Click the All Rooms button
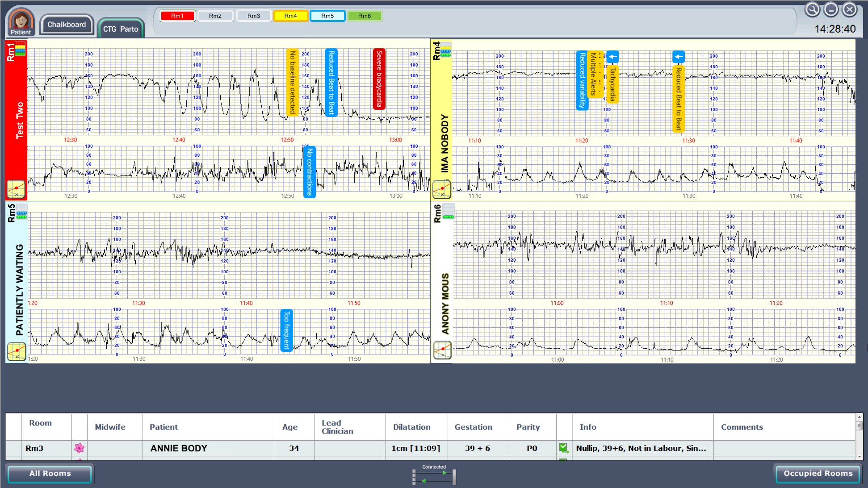The width and height of the screenshot is (868, 488). (x=50, y=473)
